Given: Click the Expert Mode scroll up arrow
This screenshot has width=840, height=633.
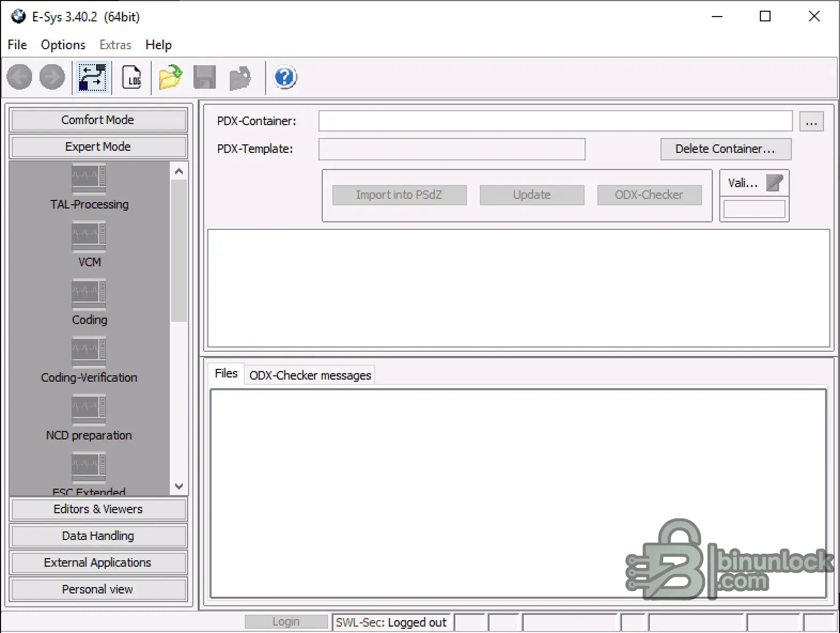Looking at the screenshot, I should click(x=179, y=171).
